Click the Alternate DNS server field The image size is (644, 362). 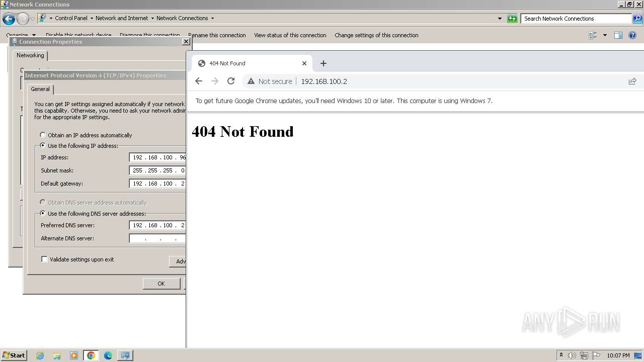click(x=157, y=238)
